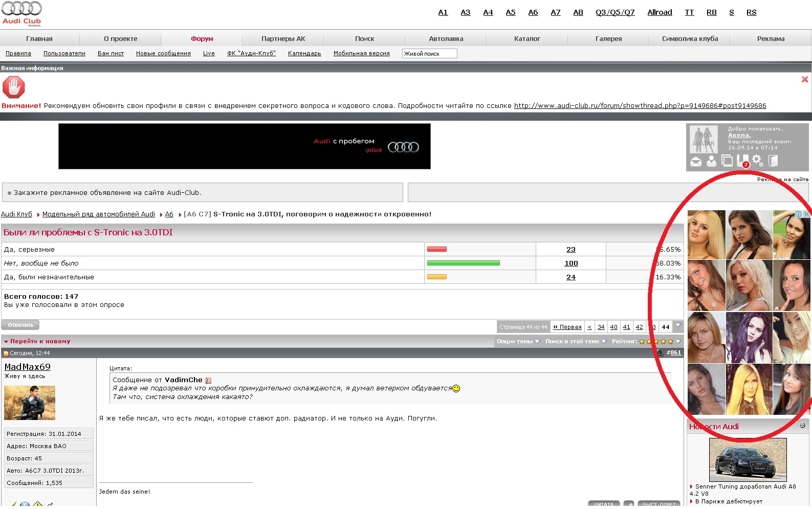Viewport: 812px width, 509px height.
Task: Go to page 34
Action: click(x=601, y=327)
